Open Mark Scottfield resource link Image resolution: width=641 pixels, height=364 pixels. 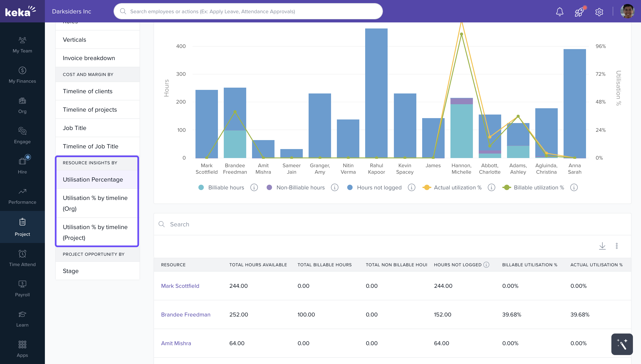[x=180, y=286]
